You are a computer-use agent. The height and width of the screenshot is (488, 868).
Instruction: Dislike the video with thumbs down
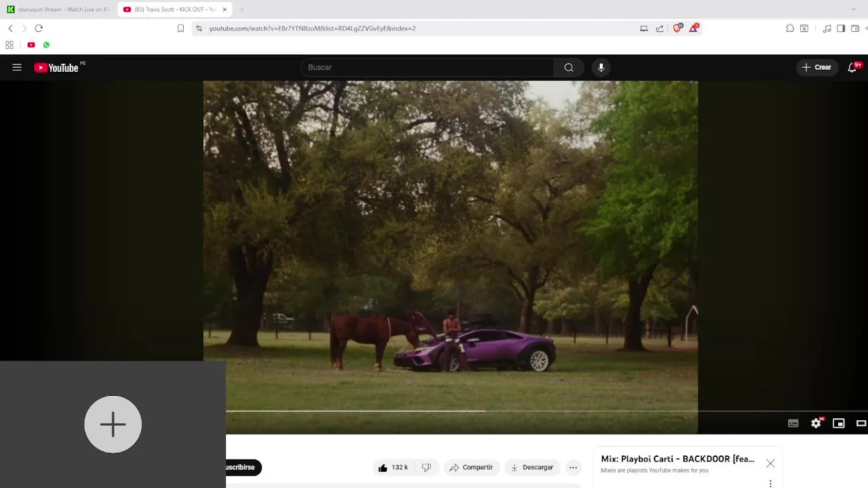(x=427, y=467)
